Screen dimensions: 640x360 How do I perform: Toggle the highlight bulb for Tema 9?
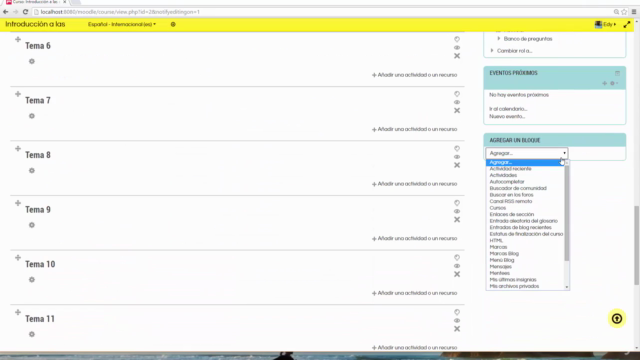coord(457,203)
